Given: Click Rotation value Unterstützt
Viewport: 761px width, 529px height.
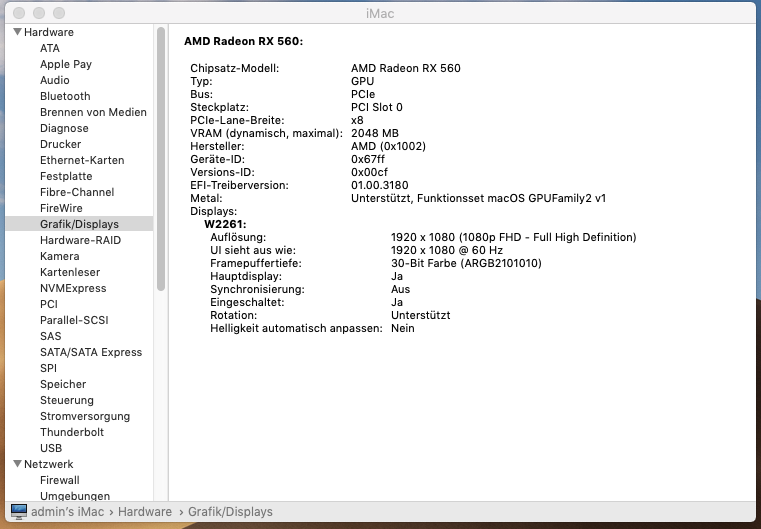Looking at the screenshot, I should coord(420,315).
